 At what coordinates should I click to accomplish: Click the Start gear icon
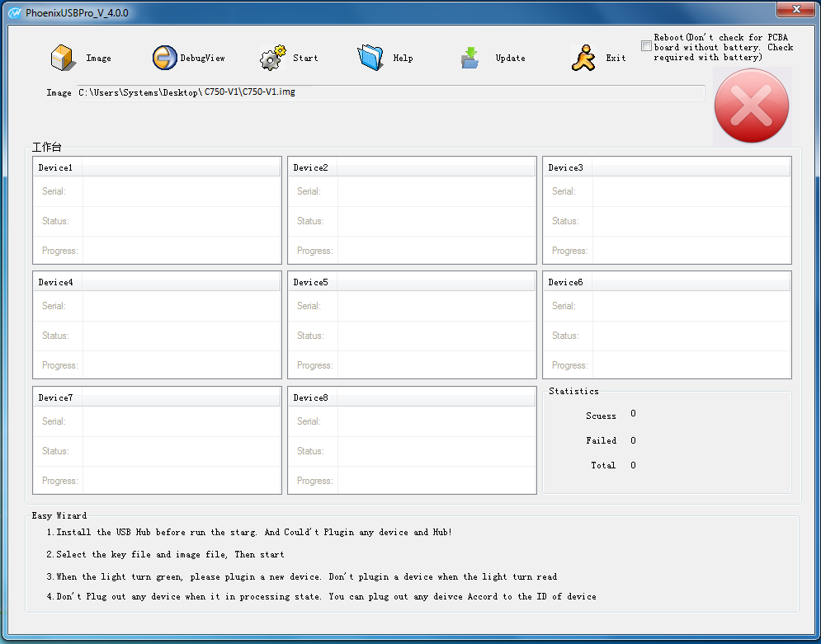tap(273, 58)
